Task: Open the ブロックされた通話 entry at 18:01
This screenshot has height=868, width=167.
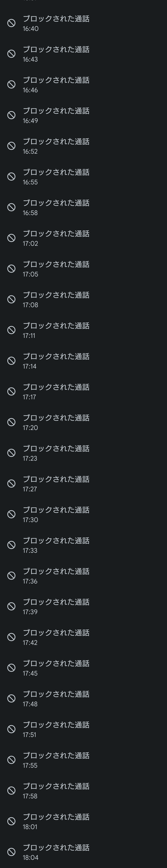Action: pyautogui.click(x=83, y=821)
